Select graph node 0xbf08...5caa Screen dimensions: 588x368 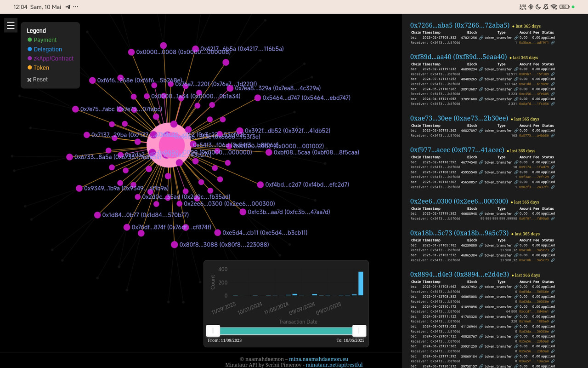269,152
